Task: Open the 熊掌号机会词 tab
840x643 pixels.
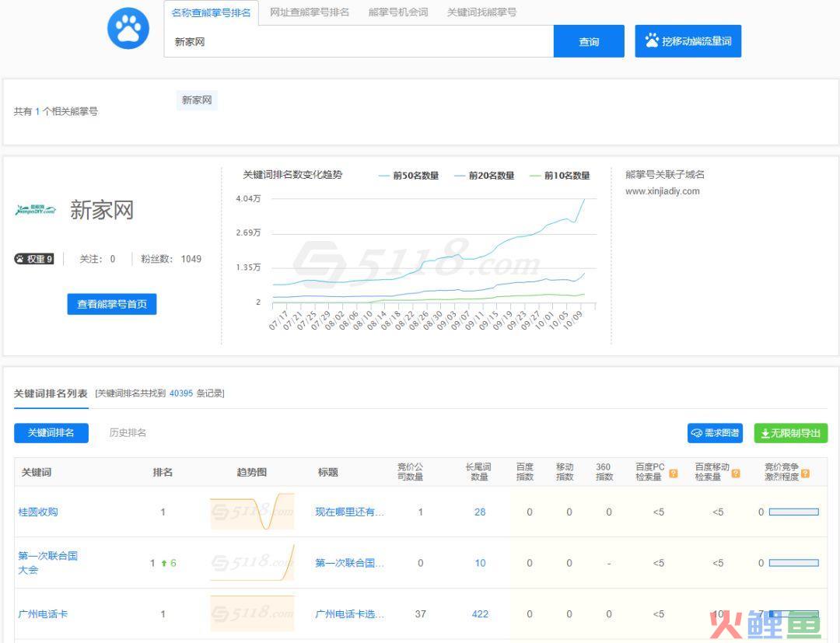Action: (x=398, y=12)
